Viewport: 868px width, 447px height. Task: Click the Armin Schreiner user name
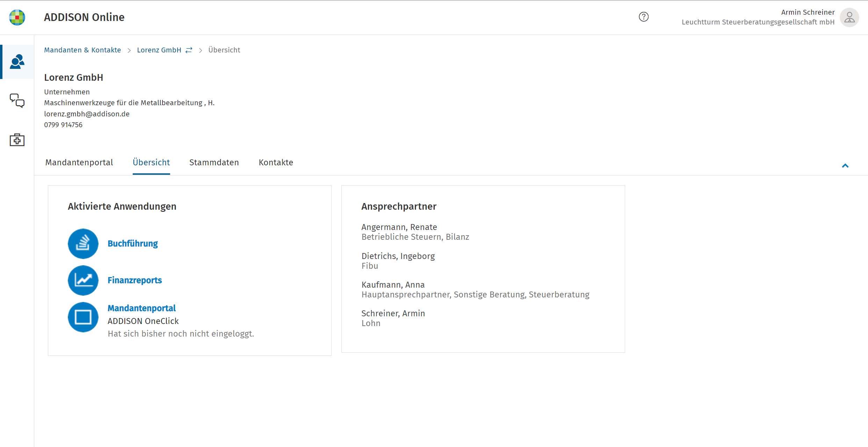coord(808,12)
